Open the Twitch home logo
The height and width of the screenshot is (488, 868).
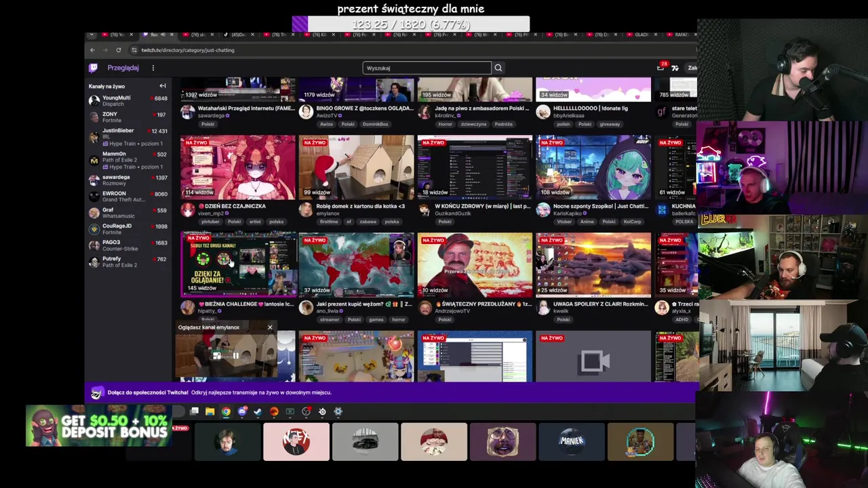click(93, 68)
